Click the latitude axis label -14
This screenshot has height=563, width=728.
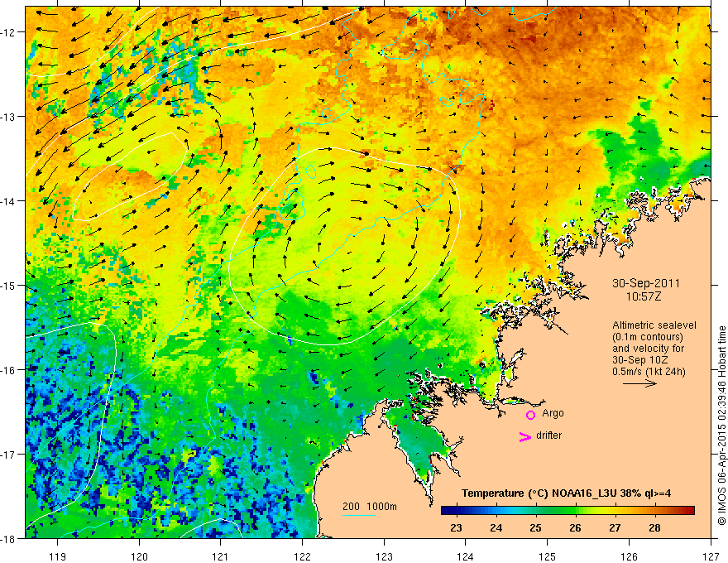9,201
